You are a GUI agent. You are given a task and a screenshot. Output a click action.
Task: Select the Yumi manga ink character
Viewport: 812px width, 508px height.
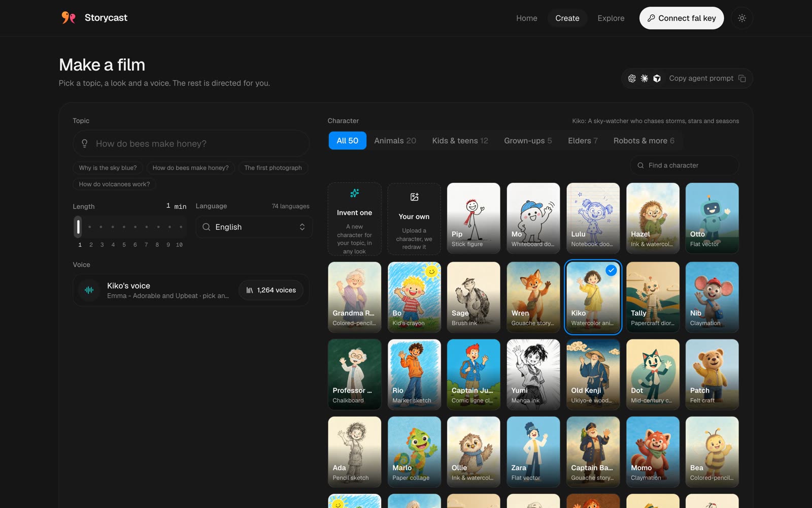[533, 374]
